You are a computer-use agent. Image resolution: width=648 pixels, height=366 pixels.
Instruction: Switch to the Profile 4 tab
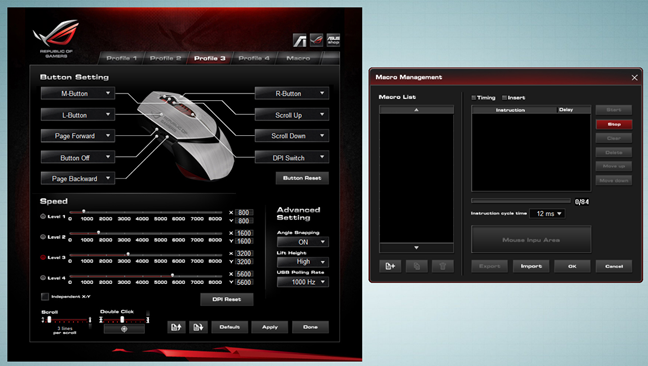point(254,58)
